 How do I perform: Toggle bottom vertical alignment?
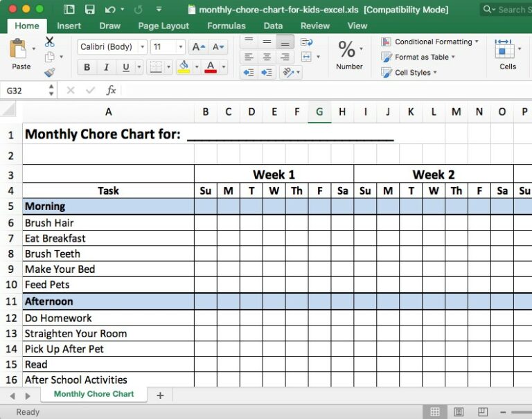(x=285, y=42)
